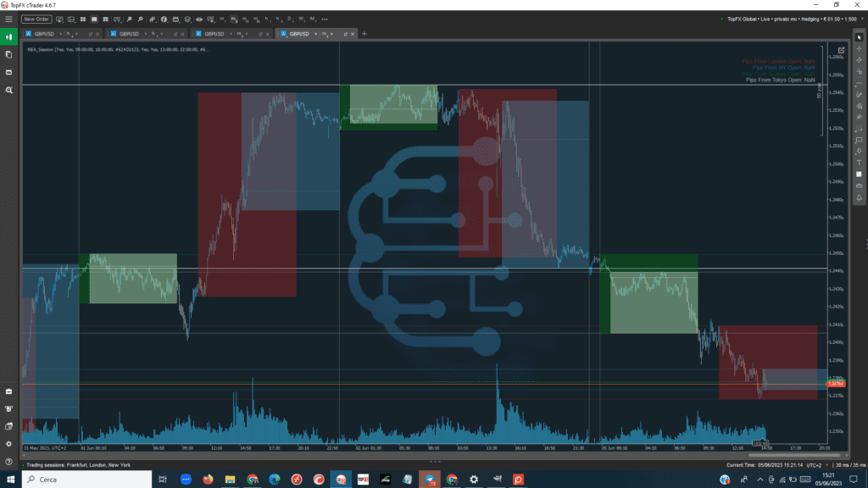Click the Pips From Tokyo Open label

781,80
